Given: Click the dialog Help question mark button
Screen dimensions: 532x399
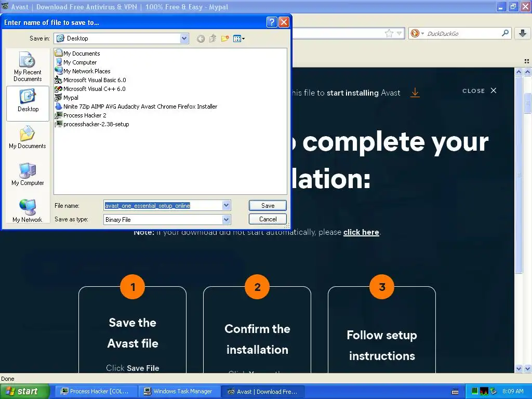Looking at the screenshot, I should click(272, 22).
